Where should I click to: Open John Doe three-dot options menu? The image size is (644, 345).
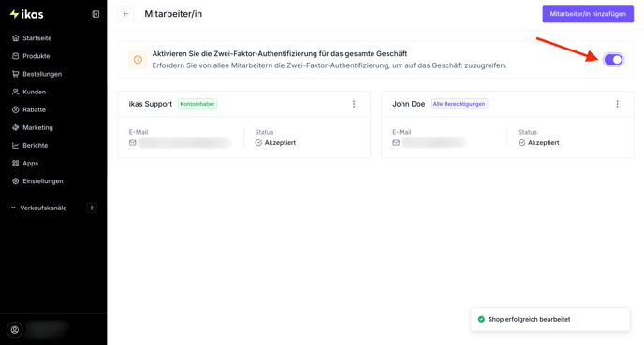click(617, 104)
